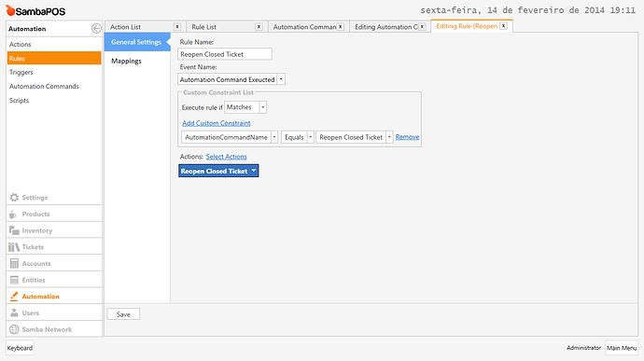
Task: Click the Rule Name input field
Action: coord(225,54)
